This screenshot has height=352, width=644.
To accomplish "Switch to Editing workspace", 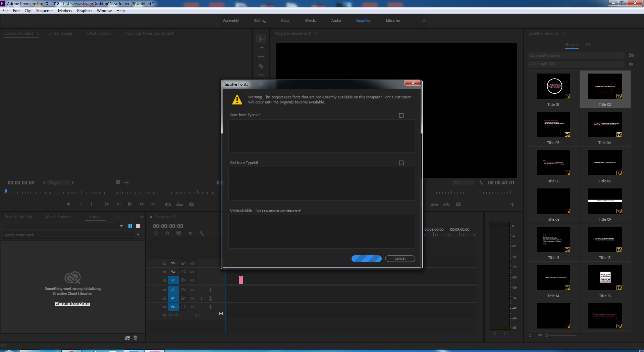I will pyautogui.click(x=260, y=20).
